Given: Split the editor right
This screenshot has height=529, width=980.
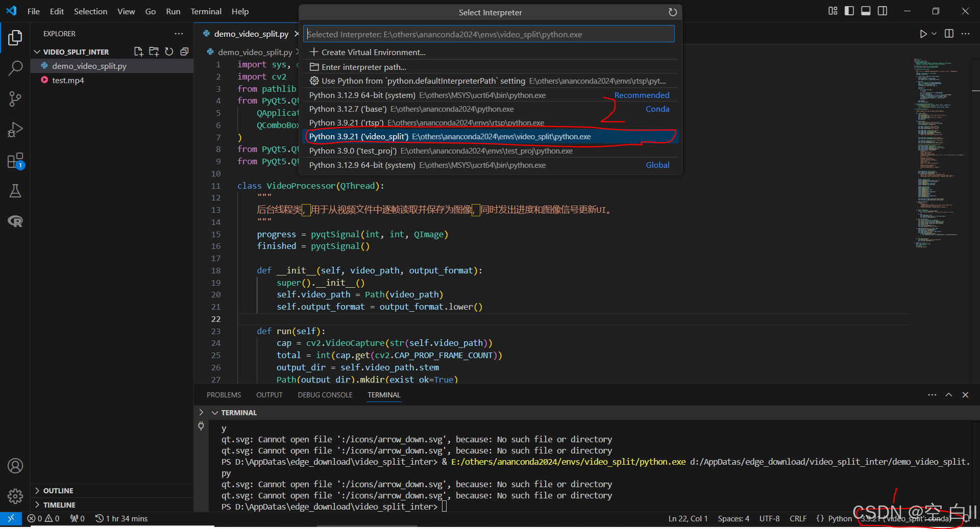Looking at the screenshot, I should tap(949, 34).
